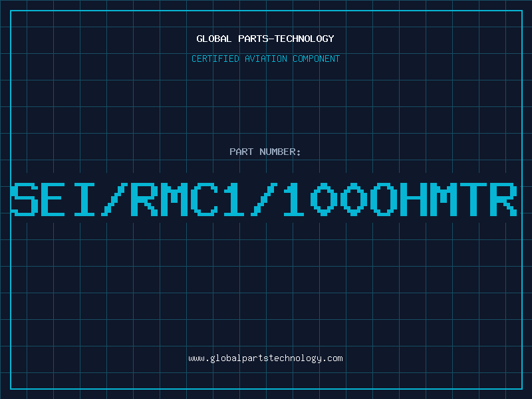532x399 pixels.
Task: Click the letter S starting the part number
Action: coord(25,199)
